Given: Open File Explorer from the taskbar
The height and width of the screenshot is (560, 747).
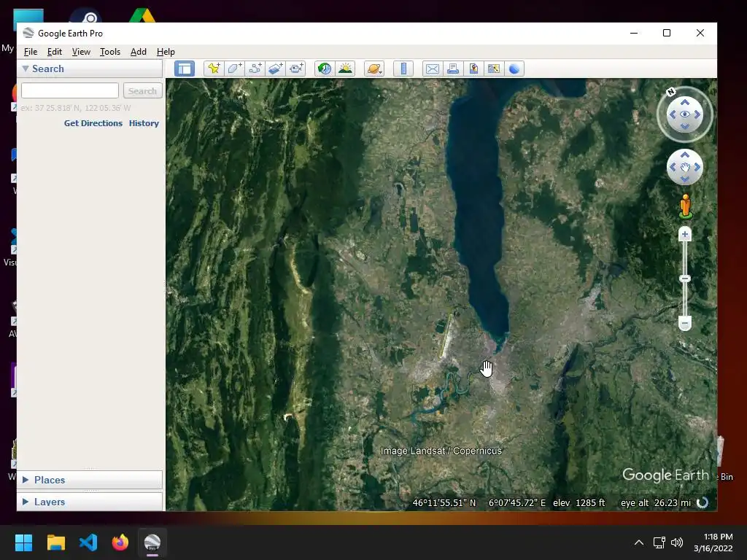Looking at the screenshot, I should (x=55, y=542).
